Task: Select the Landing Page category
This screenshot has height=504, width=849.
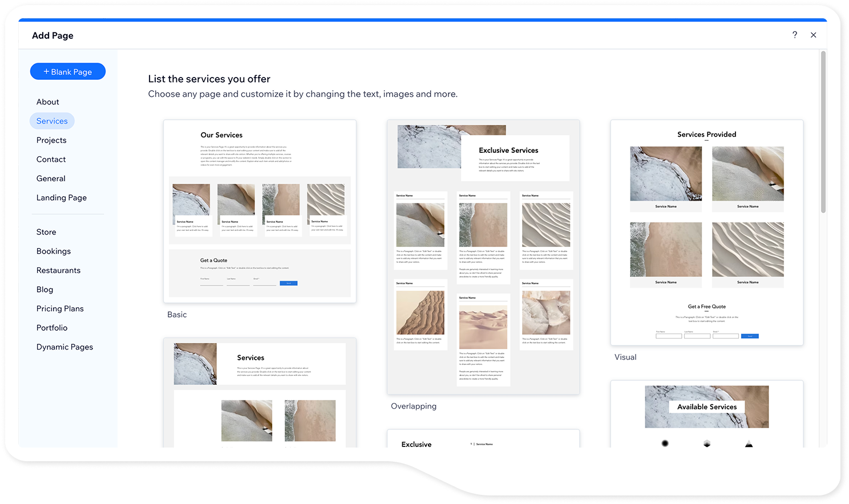Action: coord(62,198)
